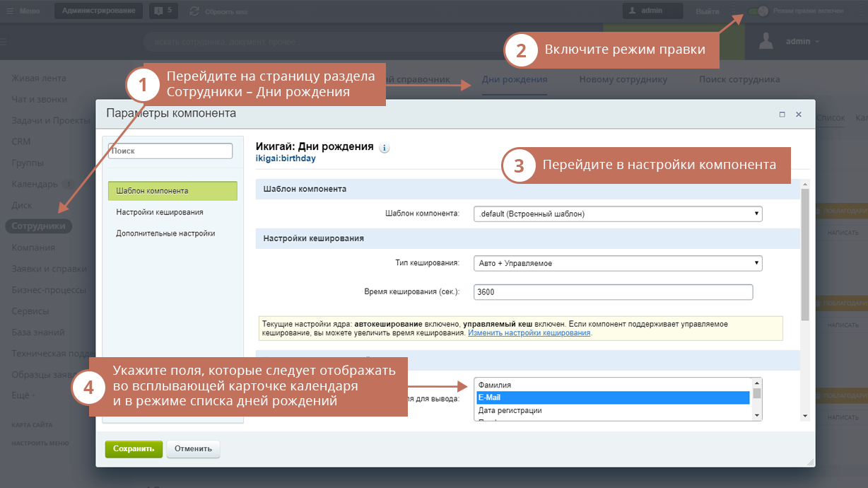Select E-Mail in the fields list
The height and width of the screenshot is (488, 868).
click(x=613, y=397)
